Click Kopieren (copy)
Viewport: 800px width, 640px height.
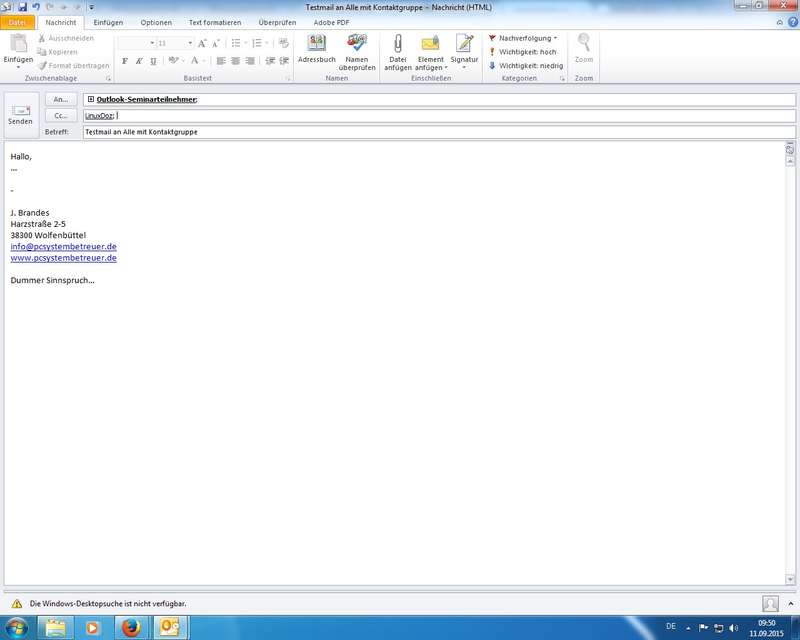tap(58, 52)
